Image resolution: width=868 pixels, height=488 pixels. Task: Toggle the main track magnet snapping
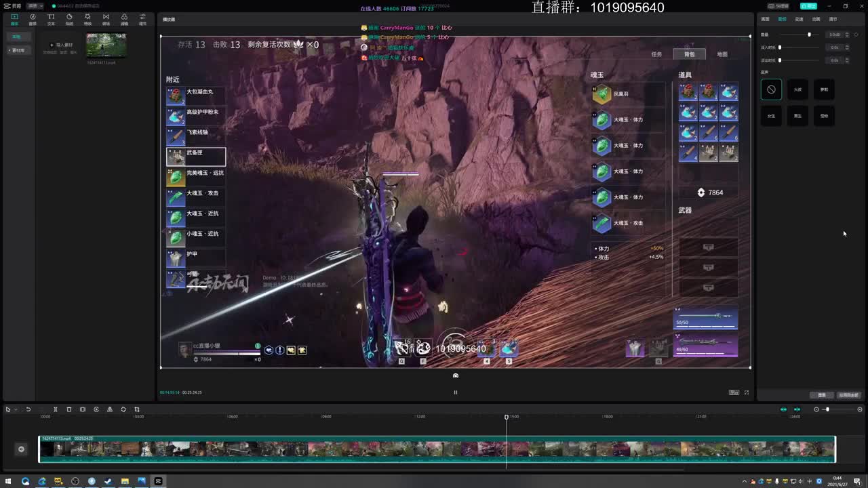pyautogui.click(x=784, y=409)
